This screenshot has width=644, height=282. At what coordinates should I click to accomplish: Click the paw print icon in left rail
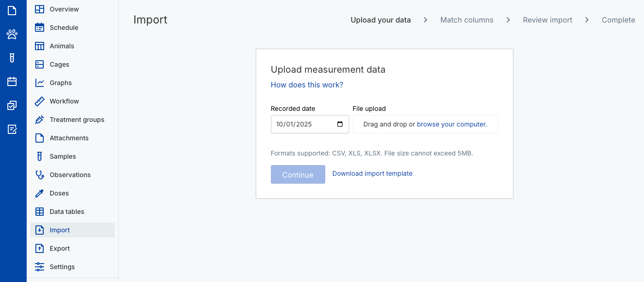point(12,34)
